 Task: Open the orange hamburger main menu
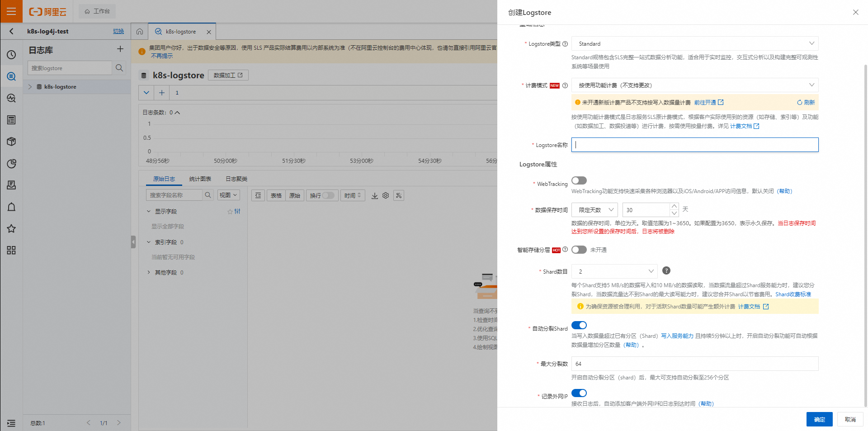tap(11, 11)
